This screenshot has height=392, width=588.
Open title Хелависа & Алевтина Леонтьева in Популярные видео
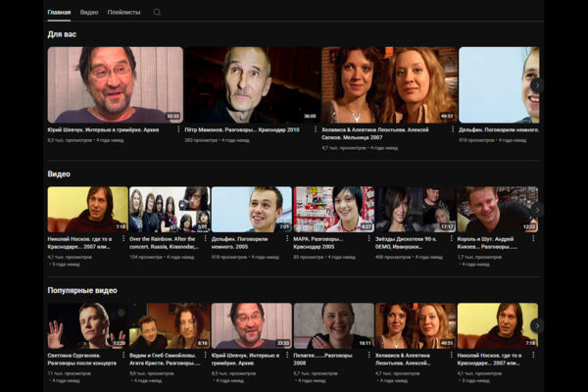pyautogui.click(x=403, y=359)
